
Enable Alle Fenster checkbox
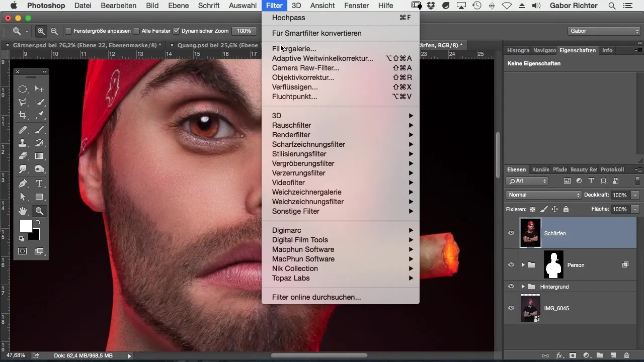(136, 31)
